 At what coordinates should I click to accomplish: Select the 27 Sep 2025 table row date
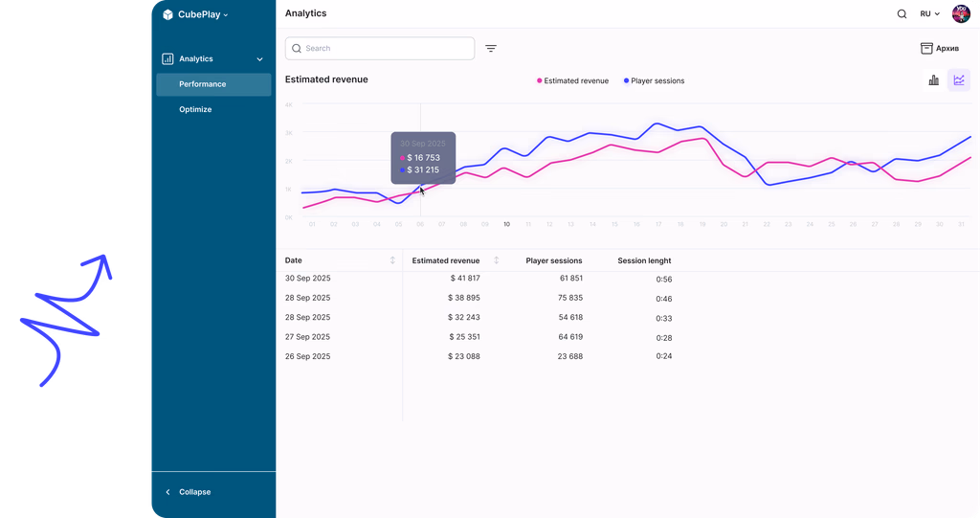point(307,337)
